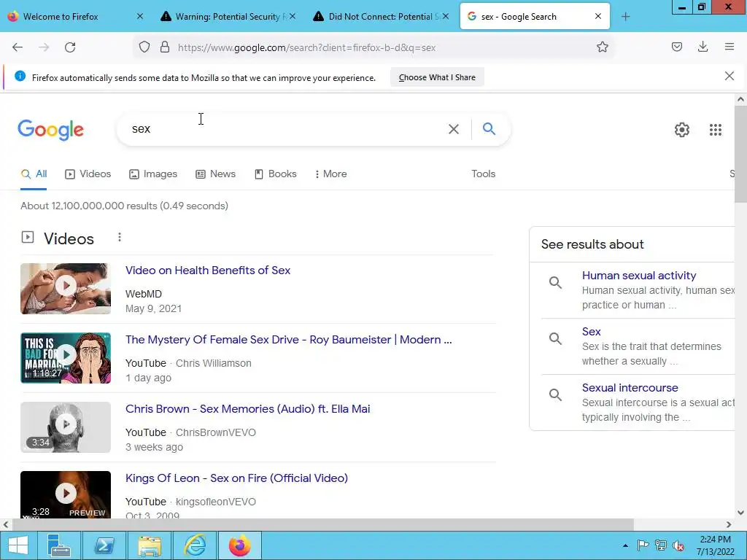
Task: Open Human sexual activity result
Action: coord(639,275)
